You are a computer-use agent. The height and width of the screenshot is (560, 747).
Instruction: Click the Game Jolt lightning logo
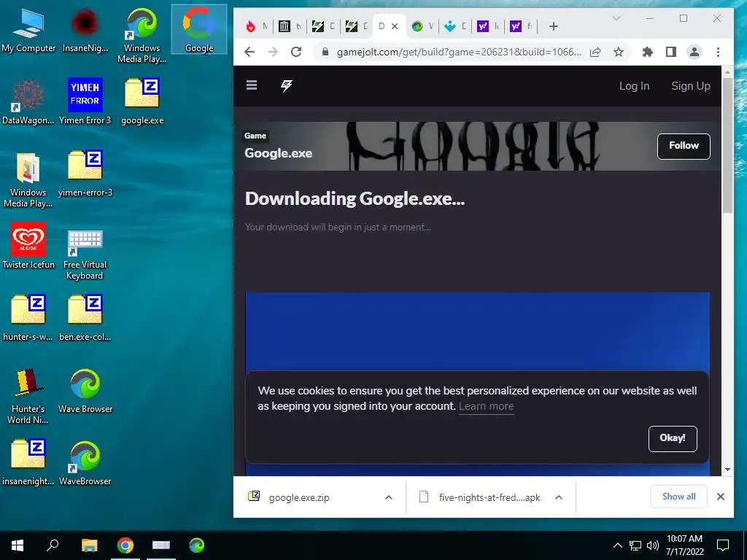click(x=286, y=86)
